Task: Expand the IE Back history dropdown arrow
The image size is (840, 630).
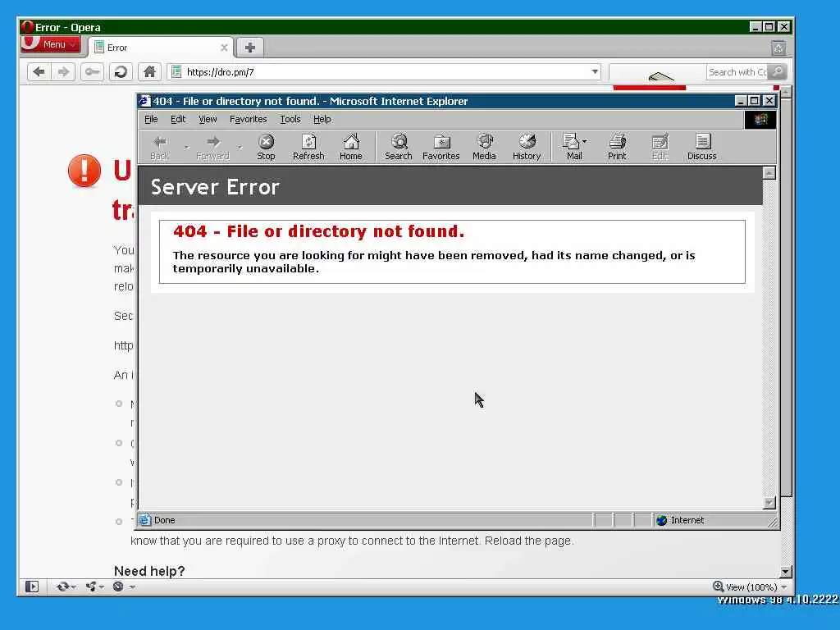Action: tap(186, 147)
